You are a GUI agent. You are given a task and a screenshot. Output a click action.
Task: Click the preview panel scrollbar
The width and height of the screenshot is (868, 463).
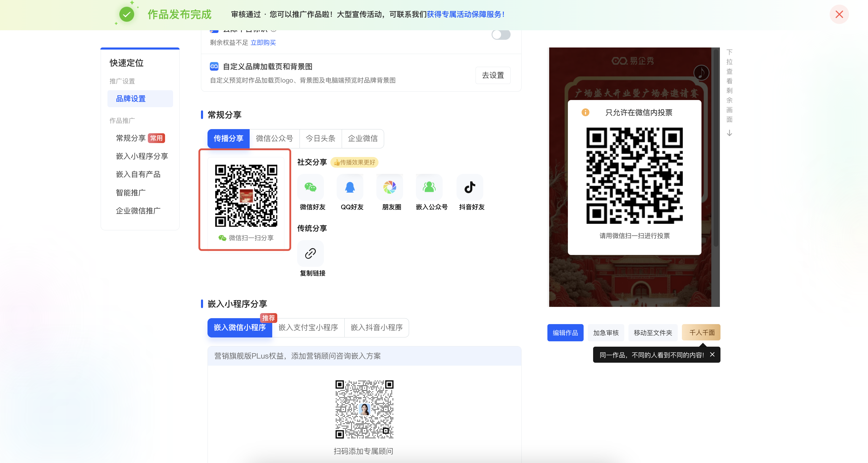point(716,148)
